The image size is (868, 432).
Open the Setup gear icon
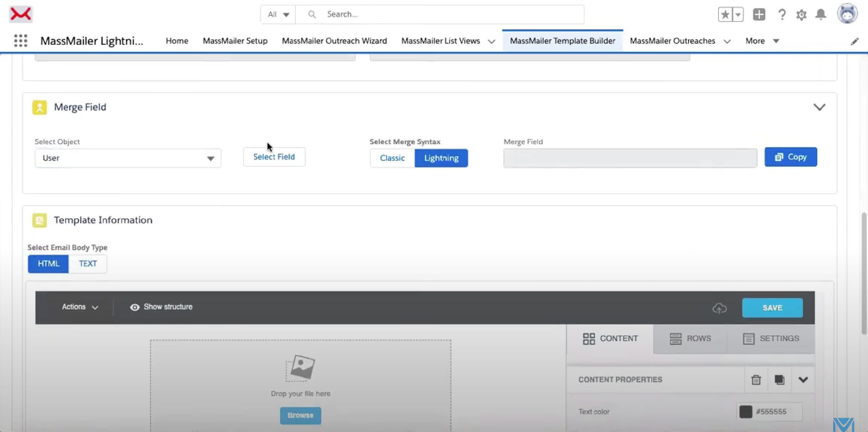coord(801,15)
